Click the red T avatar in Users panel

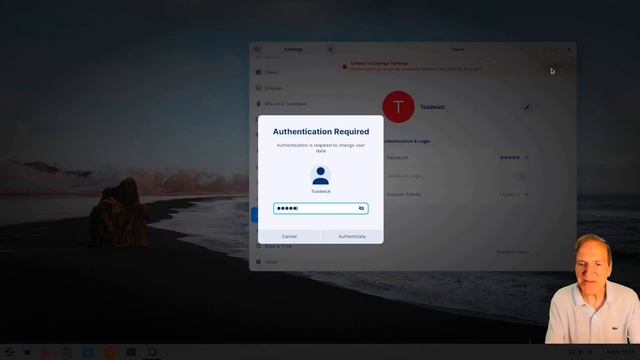398,107
